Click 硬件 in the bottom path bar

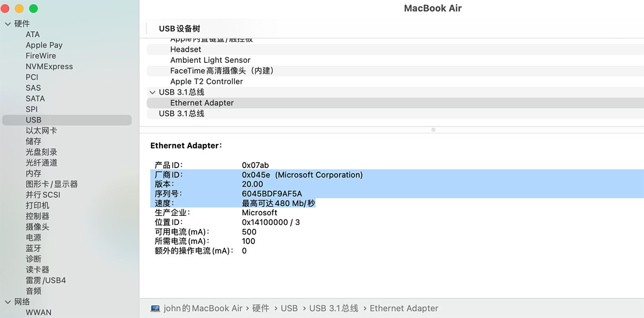pos(261,308)
